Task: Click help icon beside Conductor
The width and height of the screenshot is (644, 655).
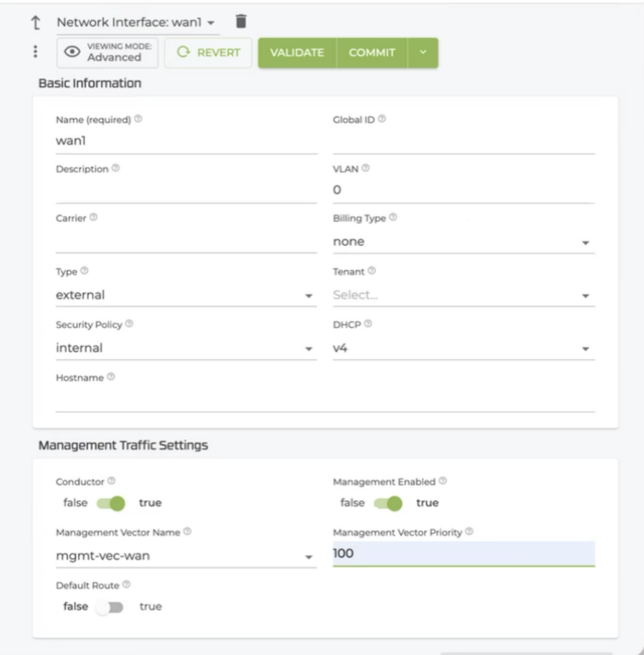Action: coord(112,481)
